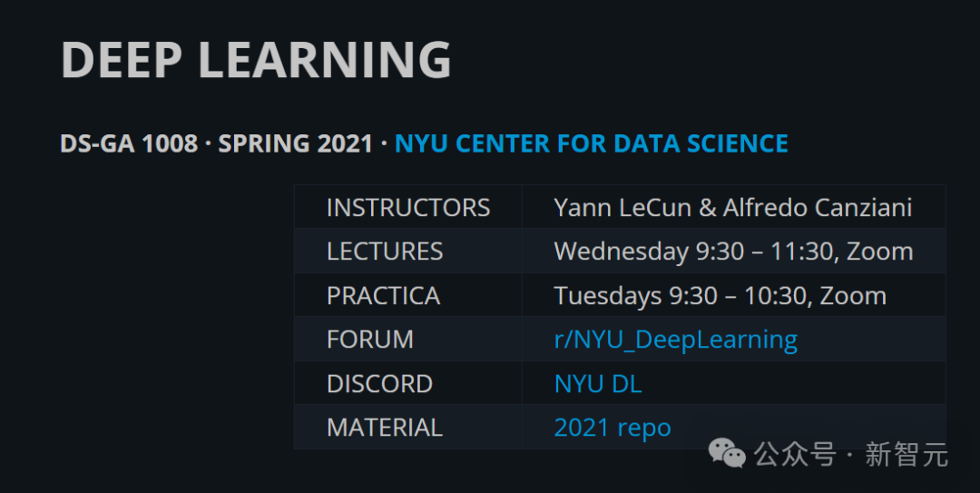Screen dimensions: 980x493
Task: Open the r/NYU_DeepLearning forum link
Action: click(676, 340)
